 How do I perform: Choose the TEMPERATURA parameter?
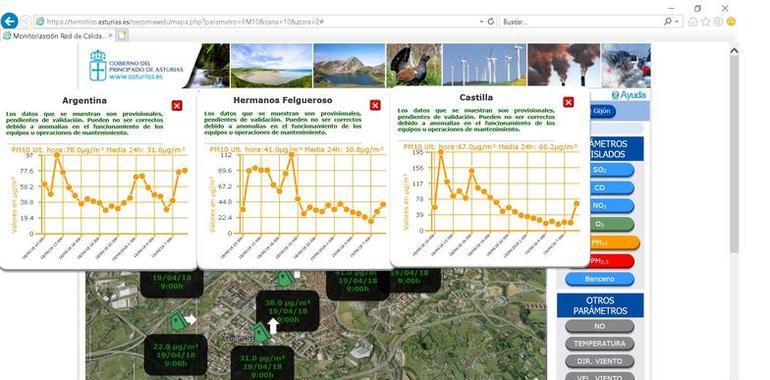tap(599, 344)
